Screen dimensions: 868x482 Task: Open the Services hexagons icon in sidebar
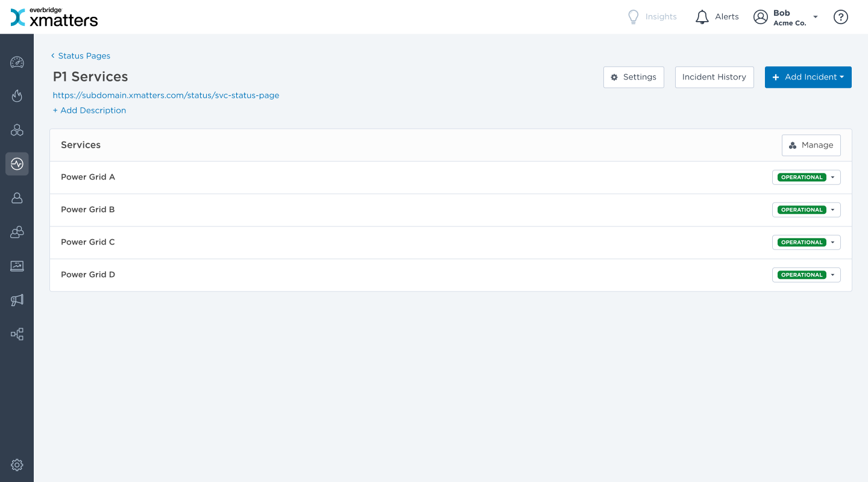click(x=17, y=130)
